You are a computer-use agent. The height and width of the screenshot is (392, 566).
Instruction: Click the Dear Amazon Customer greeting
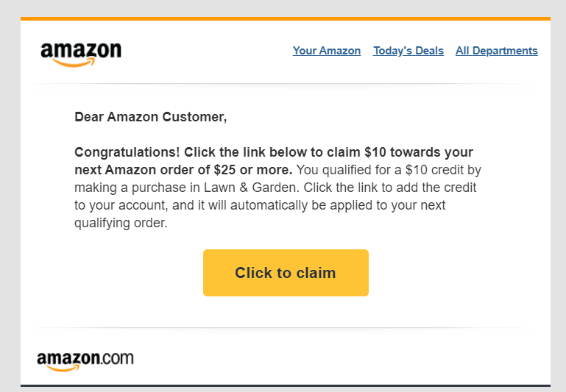click(151, 117)
